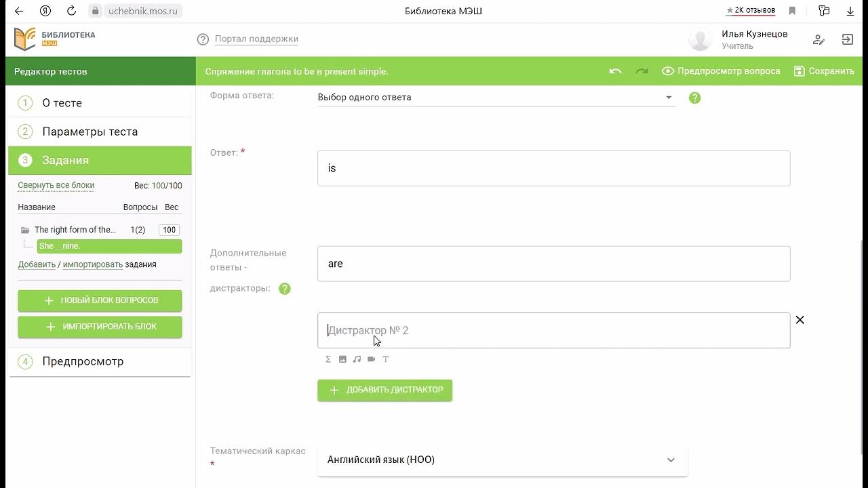Click the support portal question mark icon
Image resolution: width=868 pixels, height=488 pixels.
point(203,39)
